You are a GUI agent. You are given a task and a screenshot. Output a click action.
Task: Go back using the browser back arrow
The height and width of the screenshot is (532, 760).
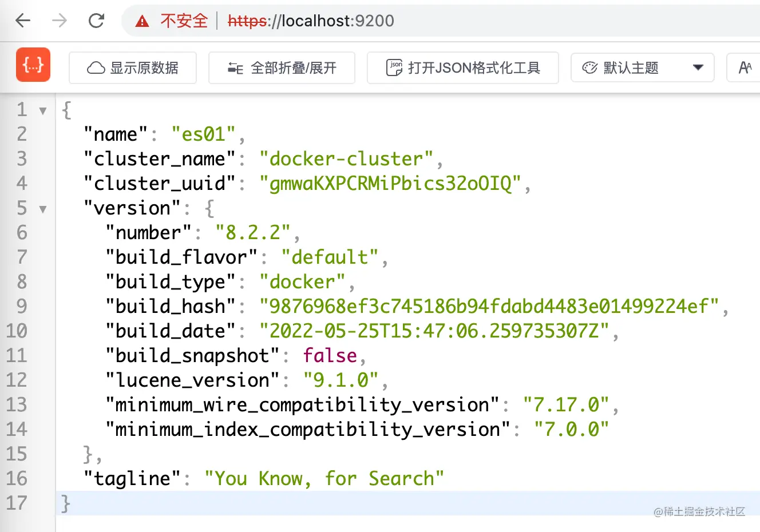(x=23, y=21)
